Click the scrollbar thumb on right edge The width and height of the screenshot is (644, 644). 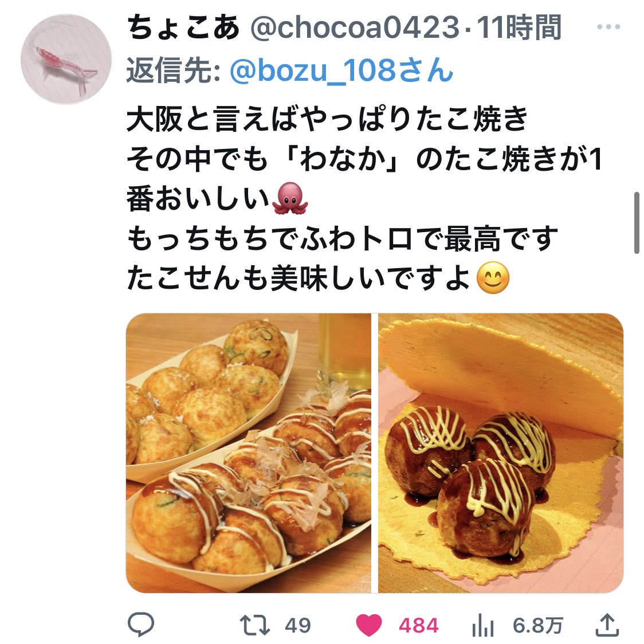point(637,224)
